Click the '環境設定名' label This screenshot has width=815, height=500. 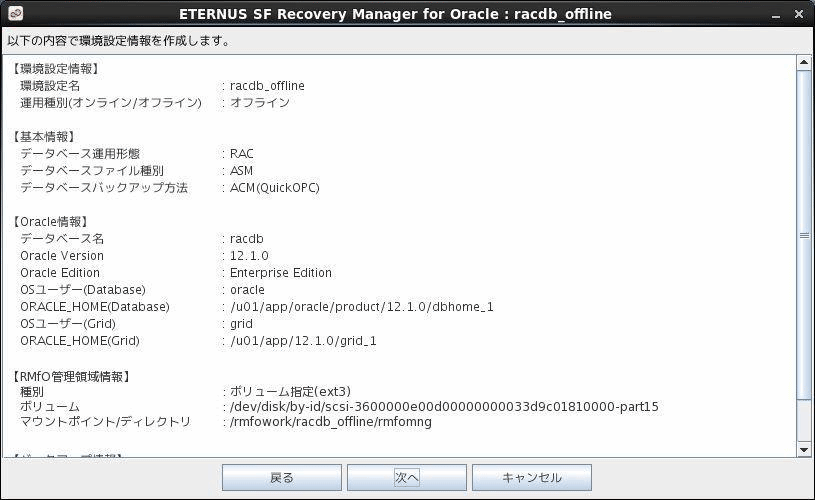tap(50, 86)
